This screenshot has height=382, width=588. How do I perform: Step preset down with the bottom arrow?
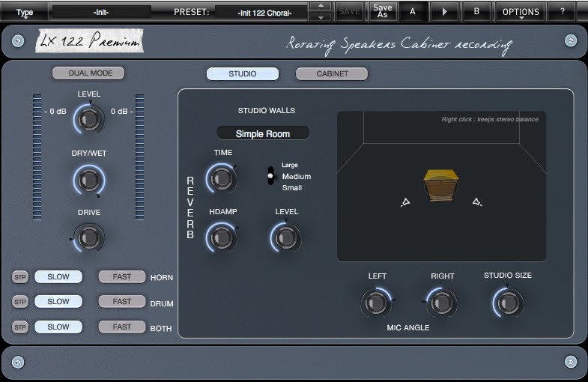pyautogui.click(x=321, y=17)
